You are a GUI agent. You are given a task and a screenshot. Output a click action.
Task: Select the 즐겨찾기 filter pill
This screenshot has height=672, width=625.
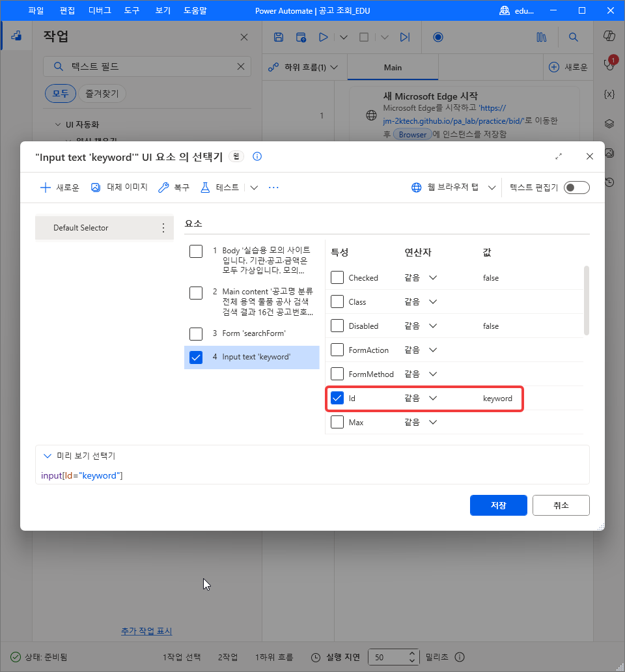[x=102, y=93]
